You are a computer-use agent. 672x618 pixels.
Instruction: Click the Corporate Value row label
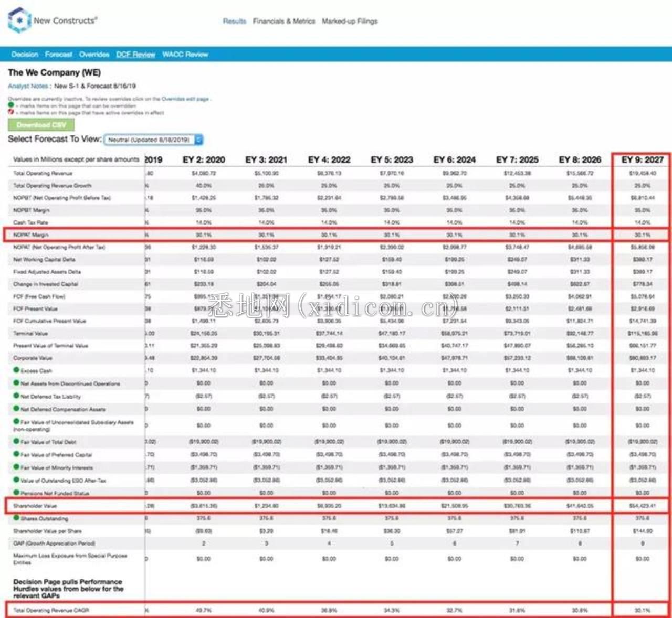pyautogui.click(x=33, y=358)
